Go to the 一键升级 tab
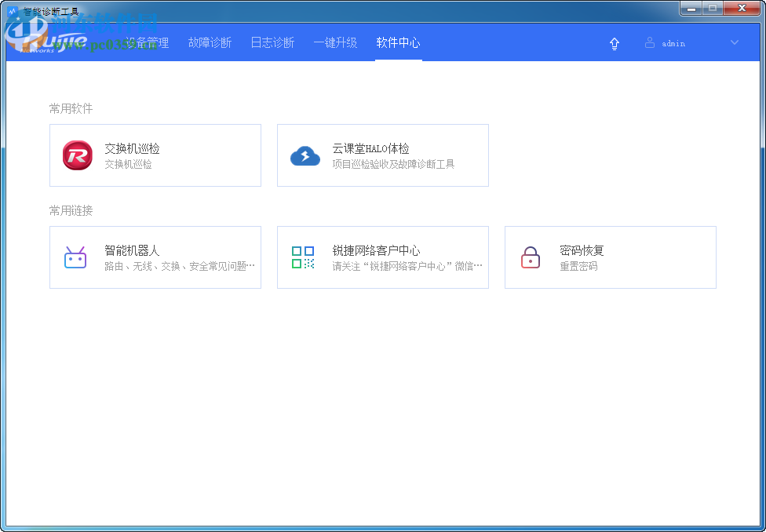The width and height of the screenshot is (766, 532). pyautogui.click(x=335, y=43)
